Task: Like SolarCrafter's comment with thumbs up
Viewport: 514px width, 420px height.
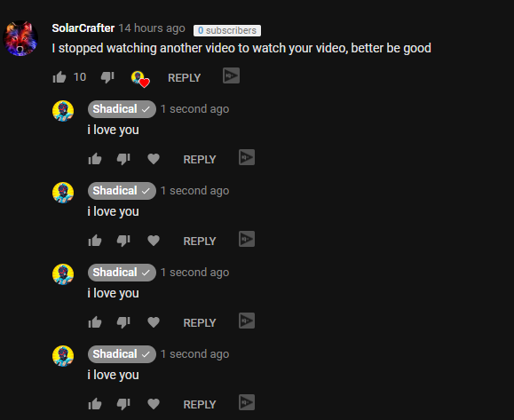Action: 59,77
